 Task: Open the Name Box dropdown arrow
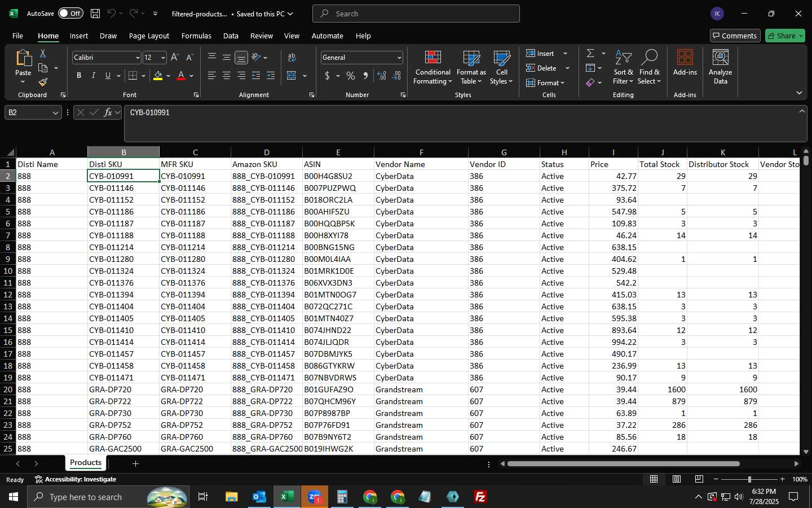coord(55,112)
